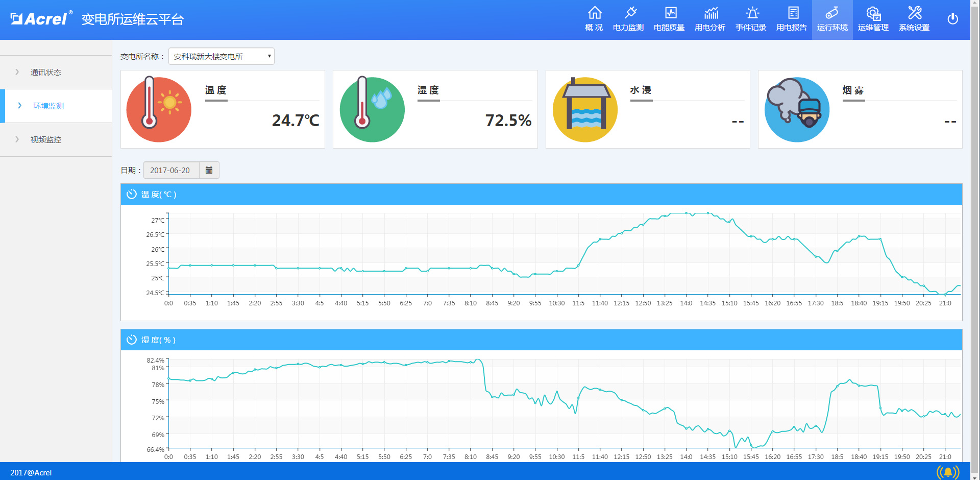Click the 24.7℃ temperature value
Screen dimensions: 980x480
[x=296, y=121]
